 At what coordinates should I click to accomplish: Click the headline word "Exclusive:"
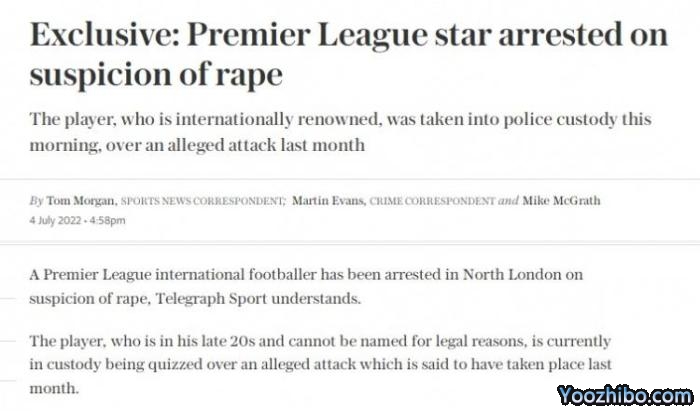[104, 36]
